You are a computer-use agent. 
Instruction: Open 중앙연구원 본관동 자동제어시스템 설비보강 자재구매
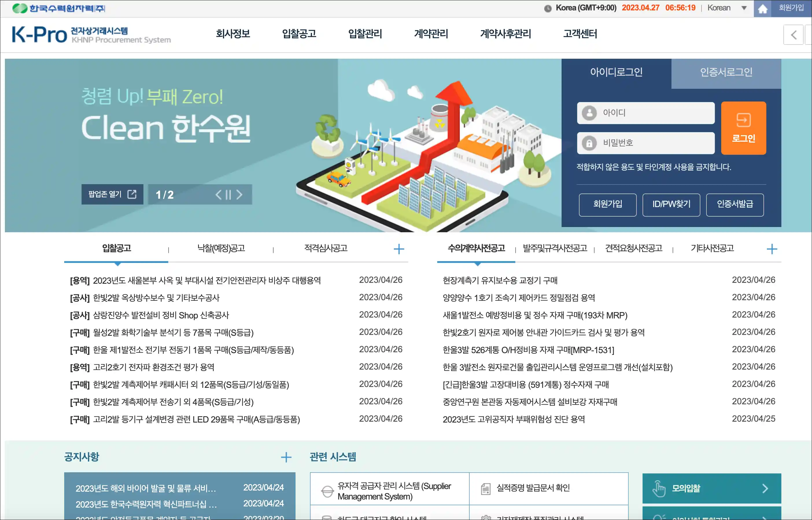pos(530,402)
